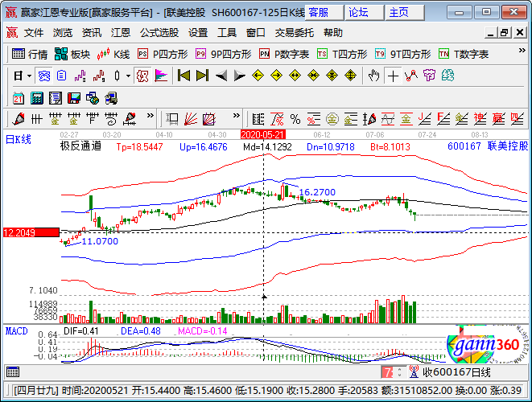532x402 pixels.
Task: Expand overflow chevron after gann box icon
Action: point(237,116)
